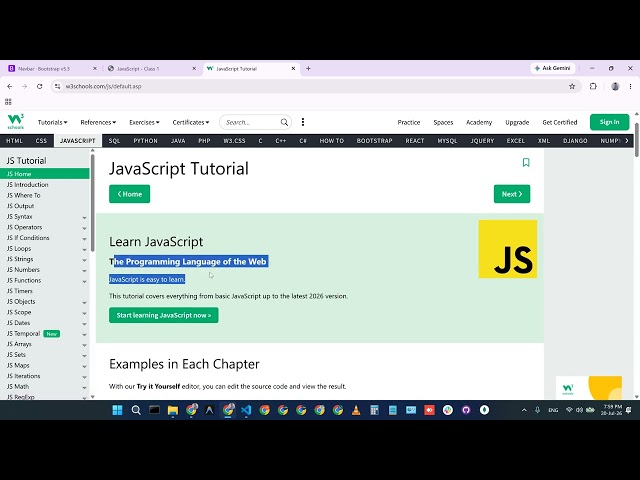Expand the JS Syntax arrow in sidebar
Viewport: 640px width, 480px height.
point(84,218)
